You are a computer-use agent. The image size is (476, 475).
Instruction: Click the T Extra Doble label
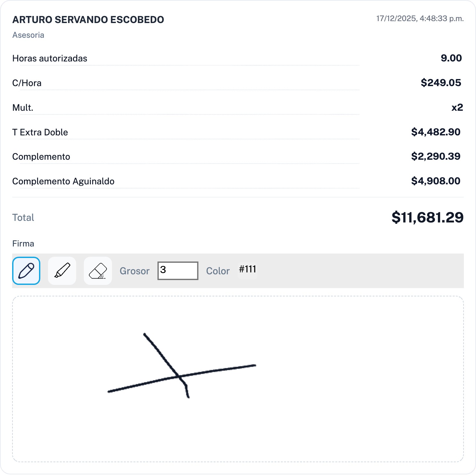coord(40,133)
